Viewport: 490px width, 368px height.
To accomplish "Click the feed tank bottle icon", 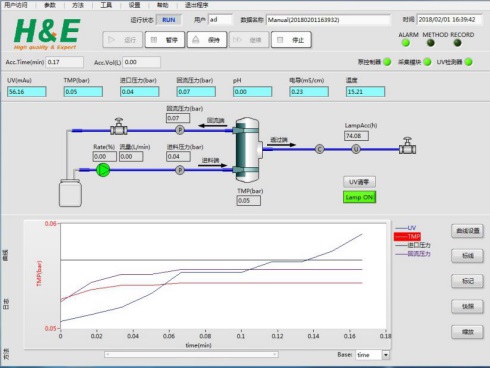I will pyautogui.click(x=70, y=193).
